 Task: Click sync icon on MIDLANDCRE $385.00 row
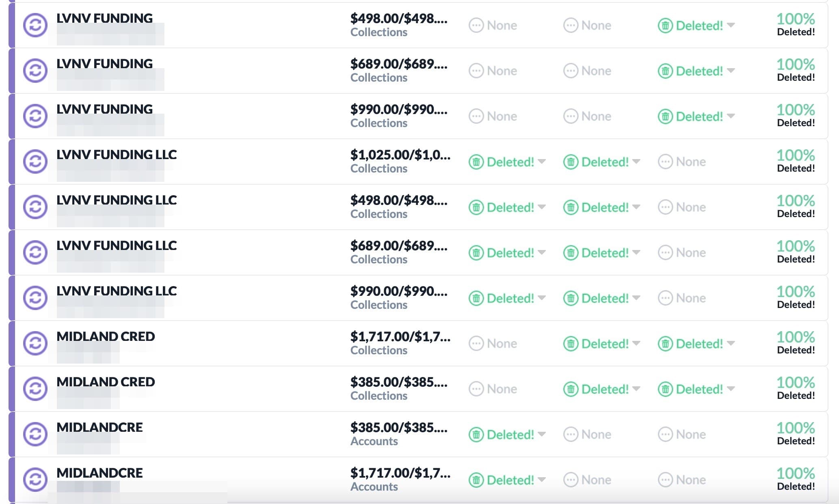(35, 434)
